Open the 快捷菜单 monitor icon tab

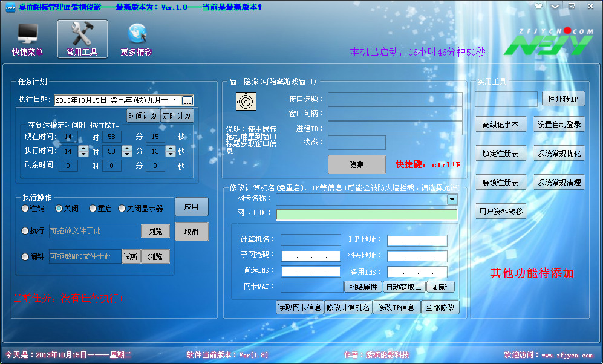28,39
